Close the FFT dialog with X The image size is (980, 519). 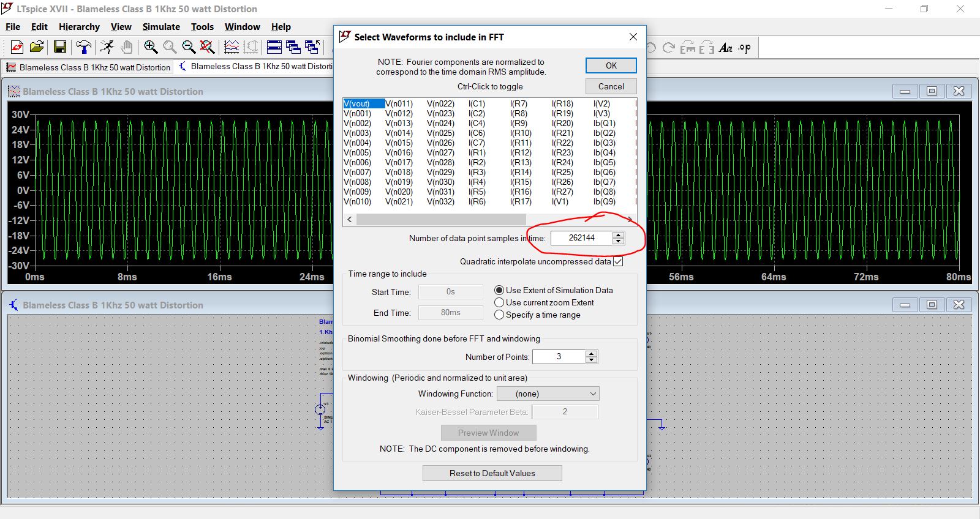point(633,37)
